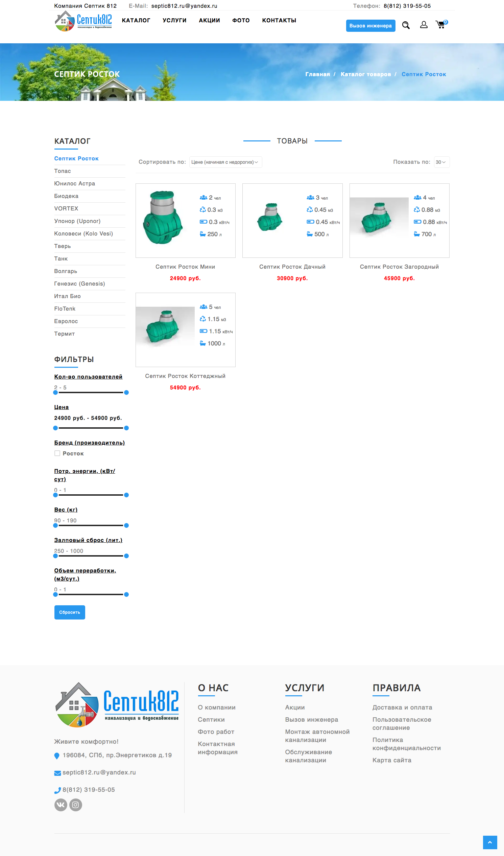Click the Септик Росток Загородный product image
This screenshot has height=856, width=504.
tap(379, 217)
